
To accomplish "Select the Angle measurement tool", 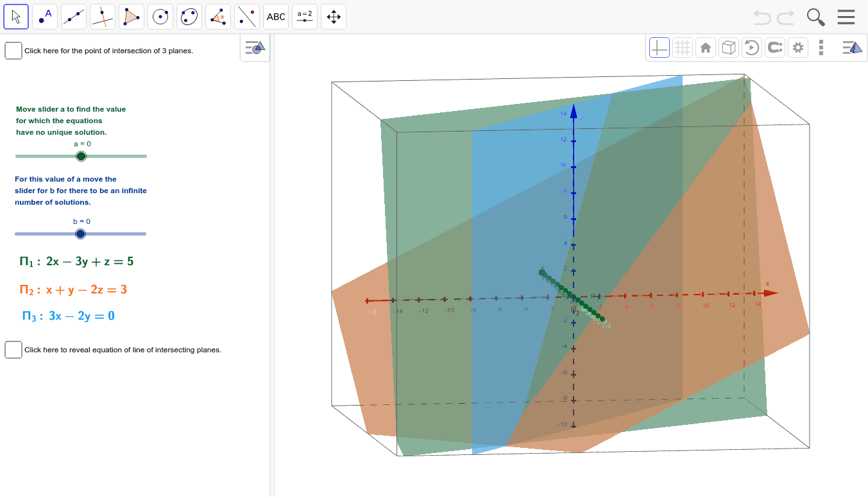I will click(218, 17).
